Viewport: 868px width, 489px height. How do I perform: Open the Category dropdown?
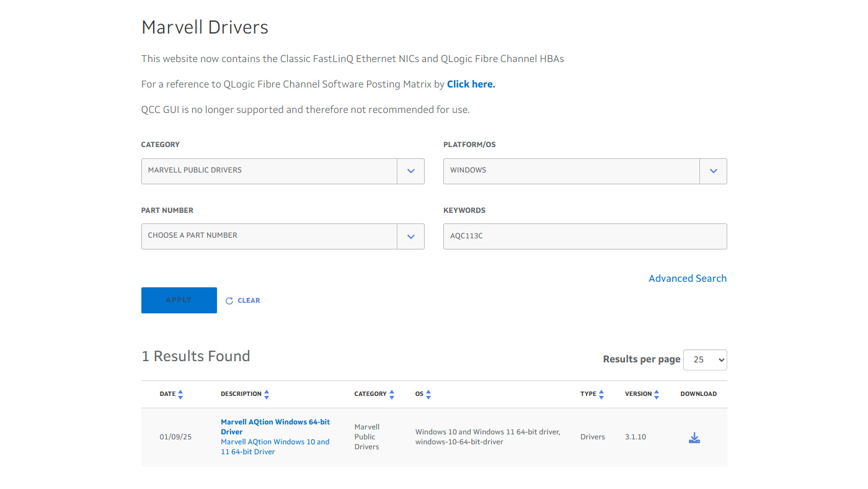[410, 171]
